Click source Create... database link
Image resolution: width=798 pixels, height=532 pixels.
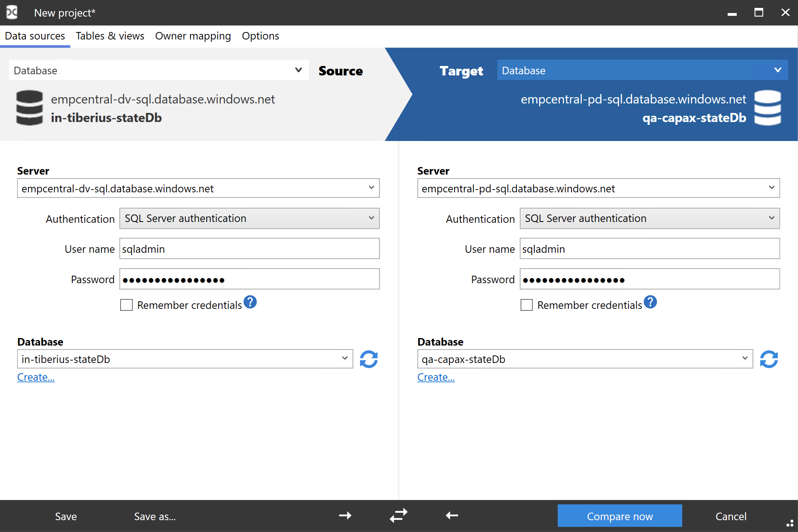tap(36, 377)
